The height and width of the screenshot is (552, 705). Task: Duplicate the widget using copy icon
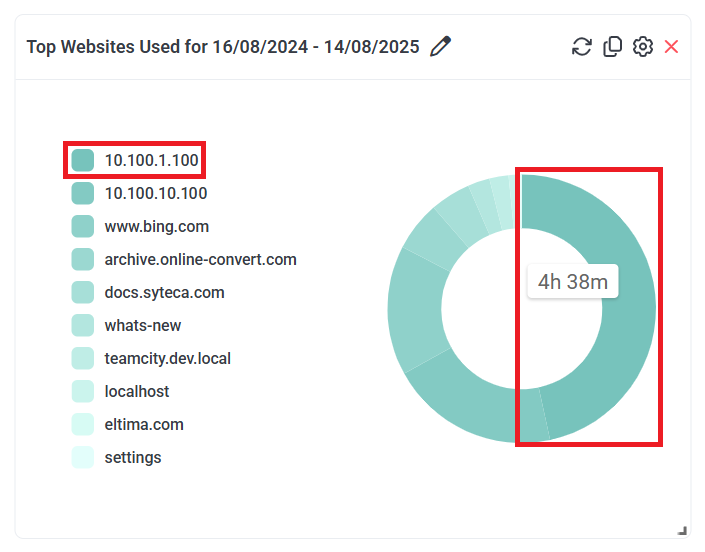click(612, 46)
